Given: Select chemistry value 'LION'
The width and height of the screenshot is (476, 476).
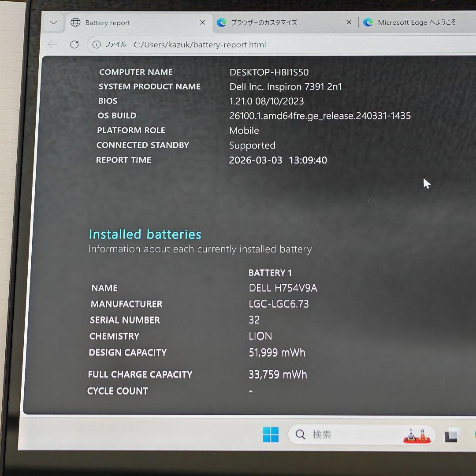Looking at the screenshot, I should [260, 336].
